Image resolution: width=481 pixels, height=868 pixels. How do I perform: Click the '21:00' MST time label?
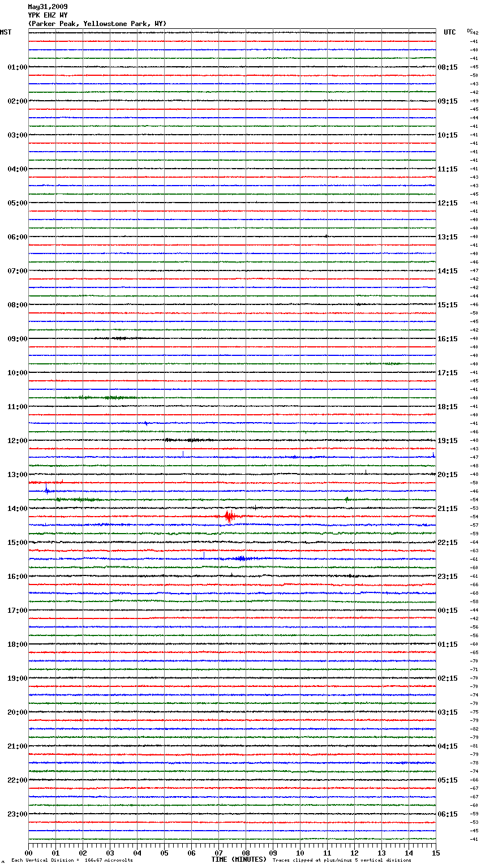click(18, 746)
